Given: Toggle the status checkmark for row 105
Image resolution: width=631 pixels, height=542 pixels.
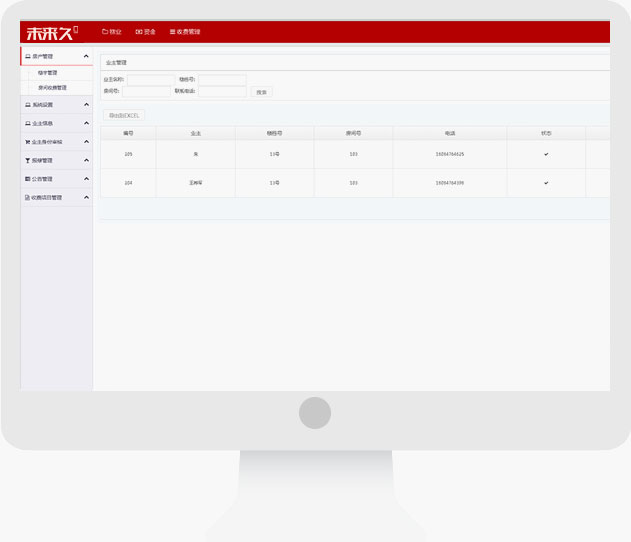Looking at the screenshot, I should click(545, 154).
